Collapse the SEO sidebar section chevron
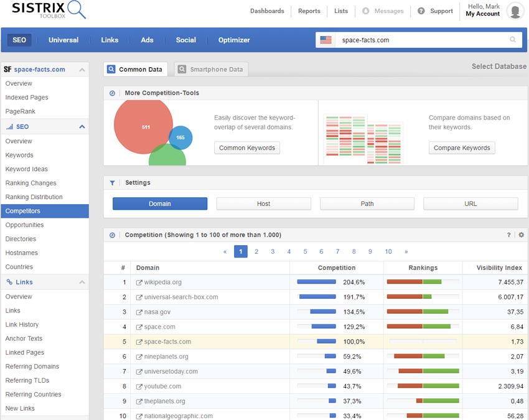This screenshot has height=420, width=529. 82,126
